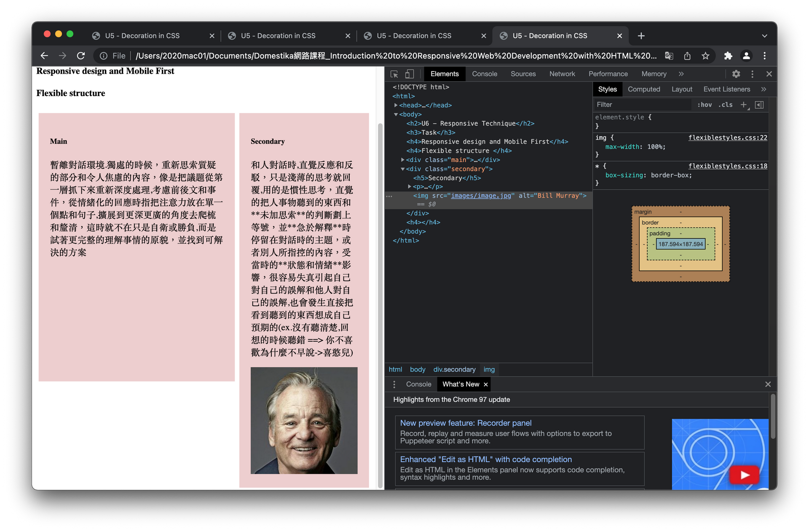This screenshot has height=532, width=809.
Task: Open the flexiblestyles.css:22 source link
Action: click(x=727, y=138)
